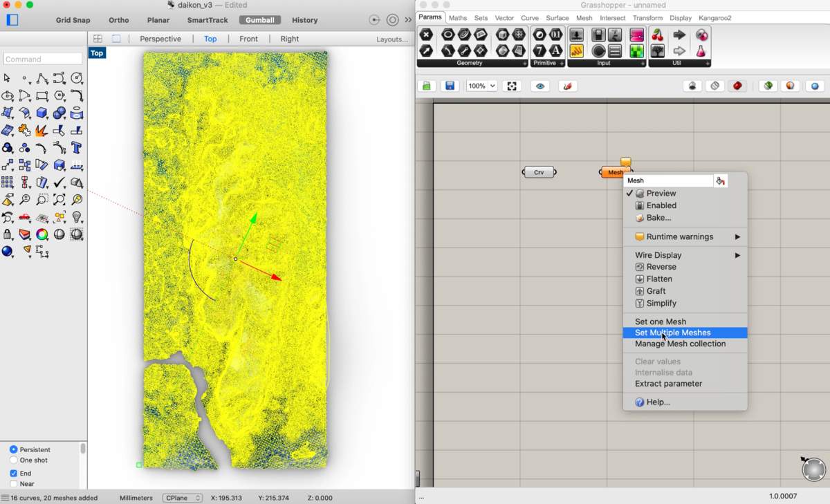Click the red car icon in Rhino

tap(25, 217)
